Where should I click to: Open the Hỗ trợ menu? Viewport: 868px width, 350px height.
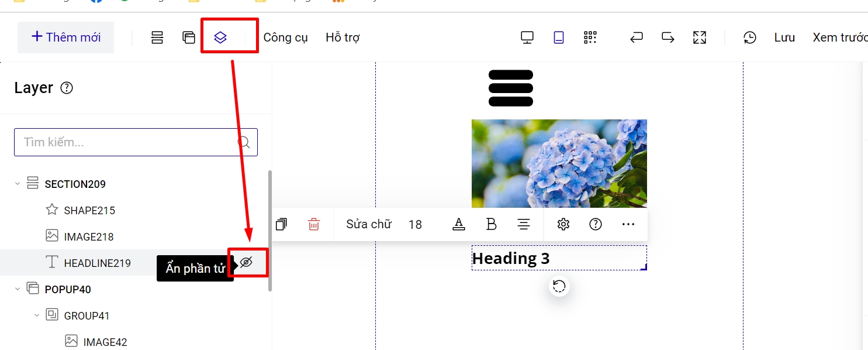coord(343,37)
